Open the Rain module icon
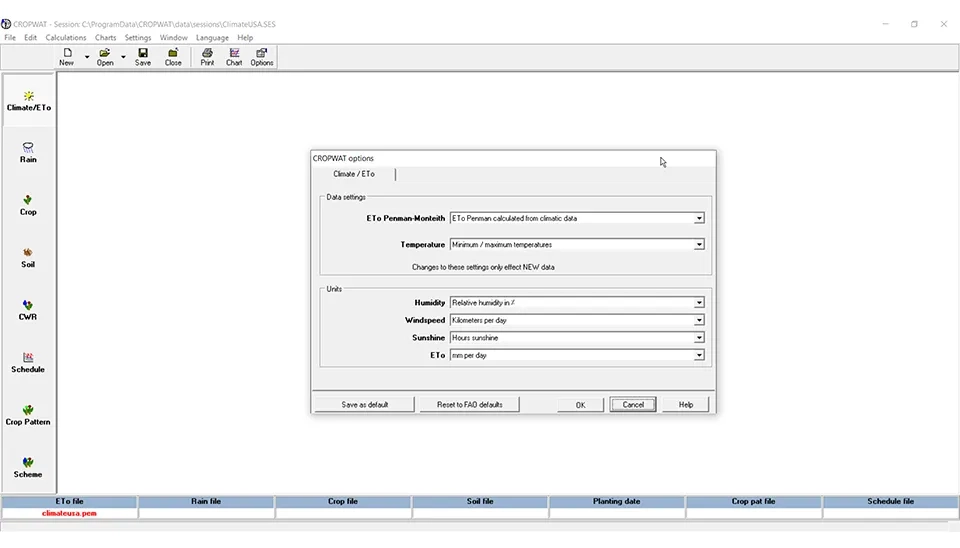The image size is (960, 548). pos(28,152)
